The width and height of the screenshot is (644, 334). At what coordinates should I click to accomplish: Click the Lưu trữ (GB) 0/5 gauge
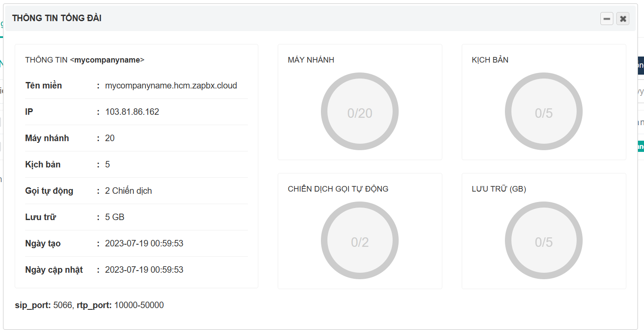point(543,242)
